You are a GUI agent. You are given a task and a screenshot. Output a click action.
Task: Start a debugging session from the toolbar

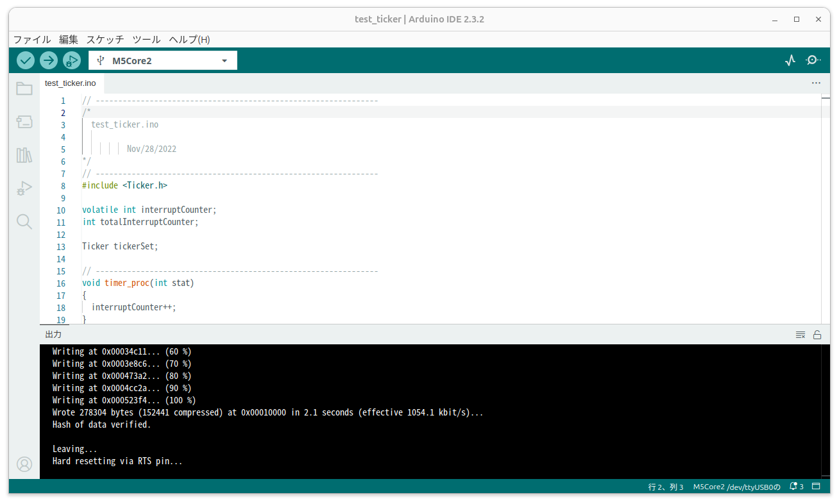tap(71, 60)
